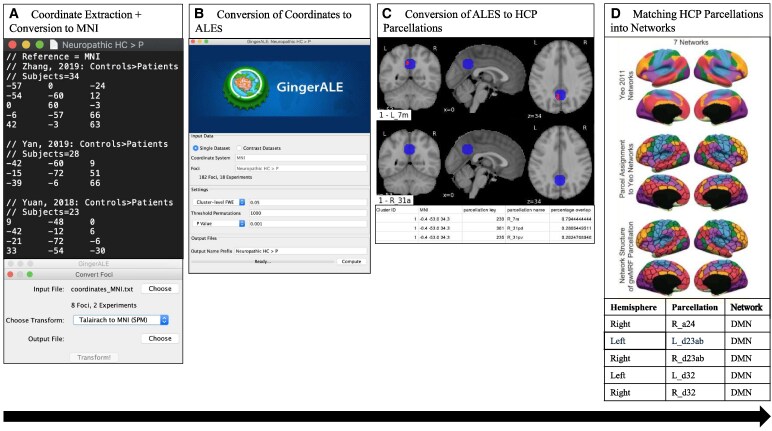This screenshot has width=772, height=431.
Task: Click the Yeo 2011 Networks brain image
Action: click(692, 87)
